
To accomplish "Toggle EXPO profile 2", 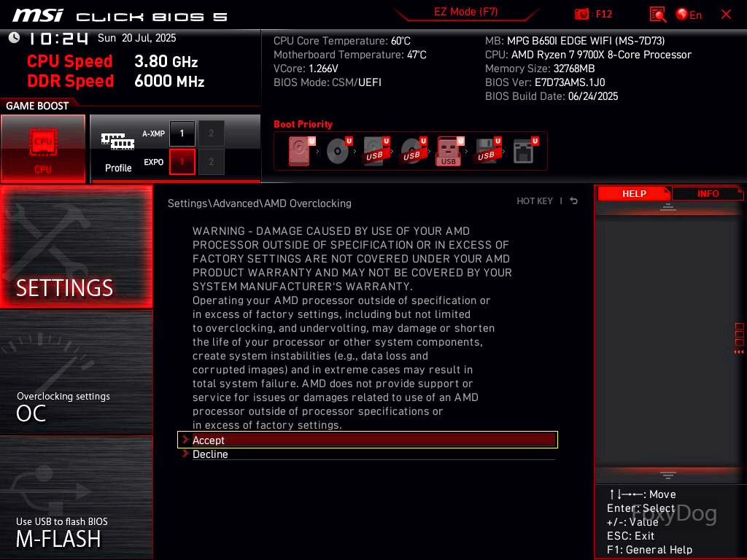I will [x=211, y=162].
